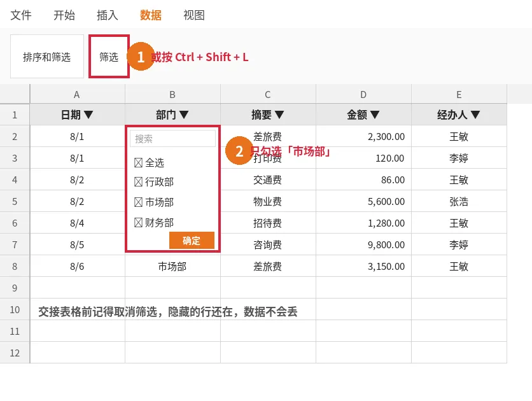This screenshot has height=401, width=532.
Task: Select the 招待费 cell
Action: click(268, 223)
